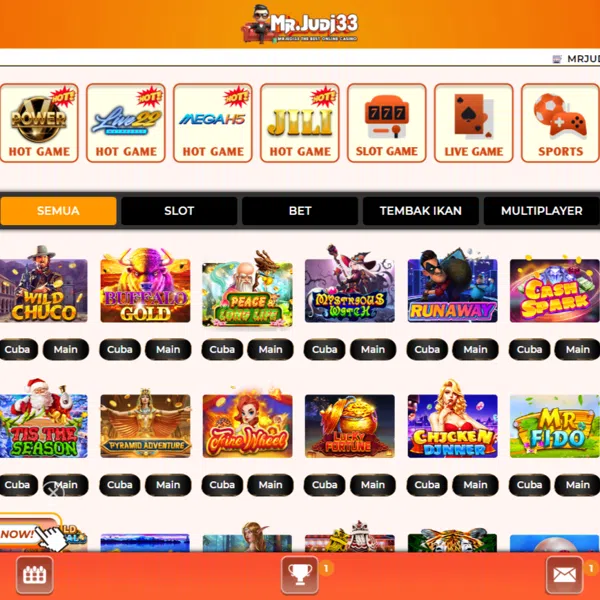Select the JILI Hot Game tile
This screenshot has width=600, height=600.
pyautogui.click(x=300, y=123)
